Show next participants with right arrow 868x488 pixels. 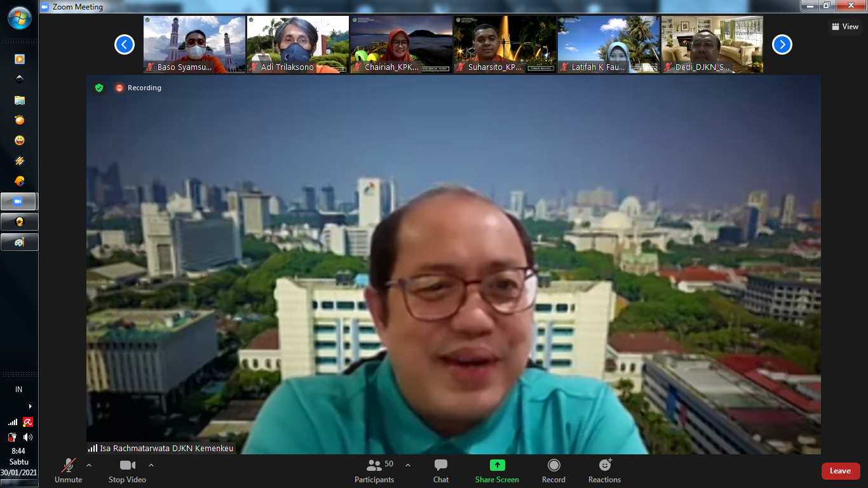(x=782, y=44)
